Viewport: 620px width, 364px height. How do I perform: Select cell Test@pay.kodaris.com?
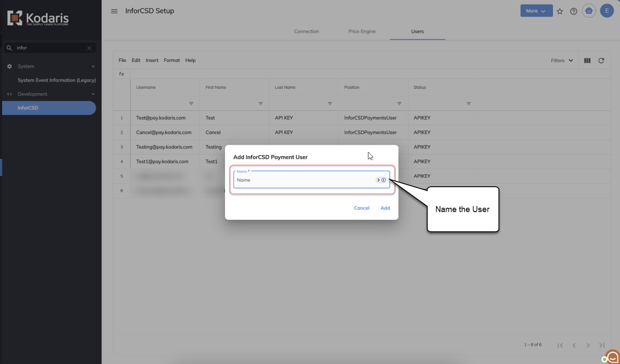pyautogui.click(x=165, y=118)
